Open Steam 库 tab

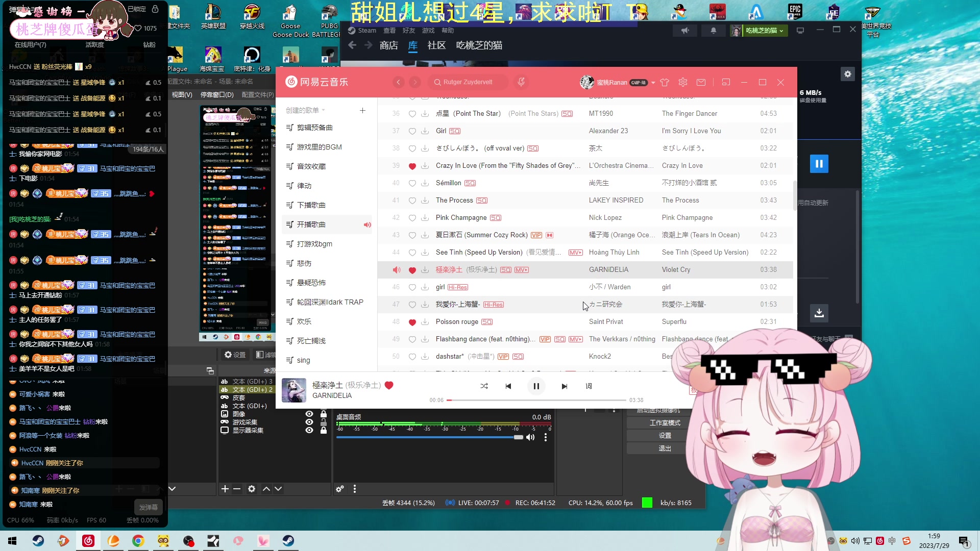(x=413, y=45)
